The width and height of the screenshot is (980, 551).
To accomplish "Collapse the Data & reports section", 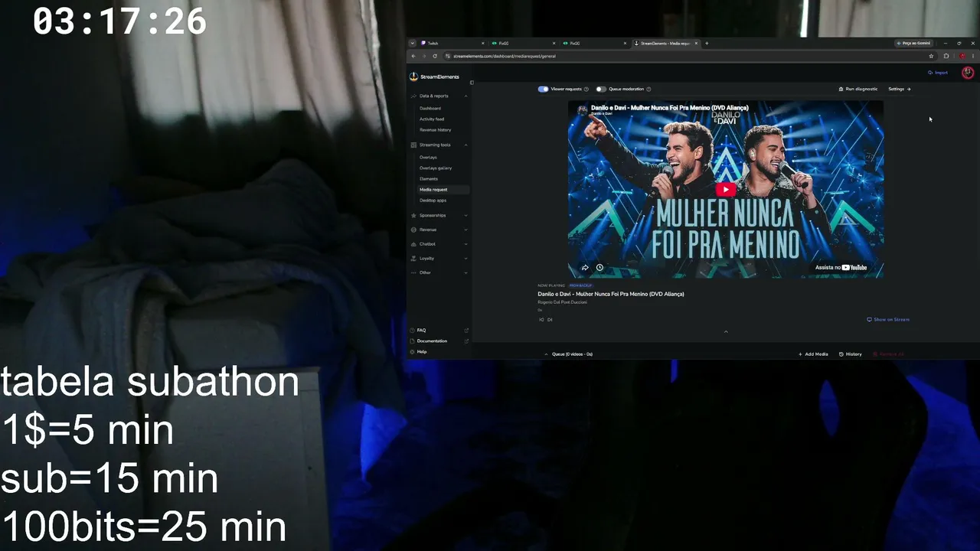I will tap(466, 96).
